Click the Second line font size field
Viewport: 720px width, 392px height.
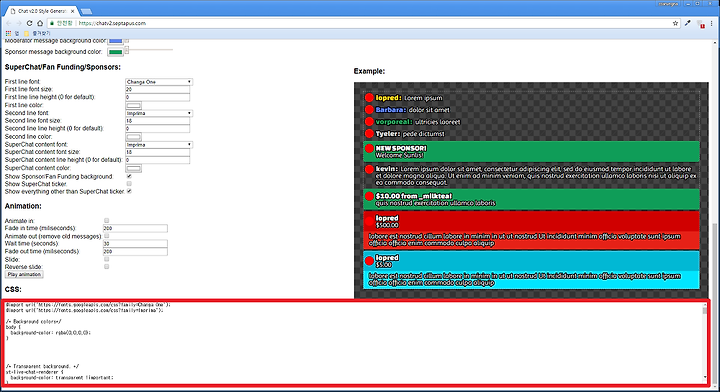pos(158,121)
